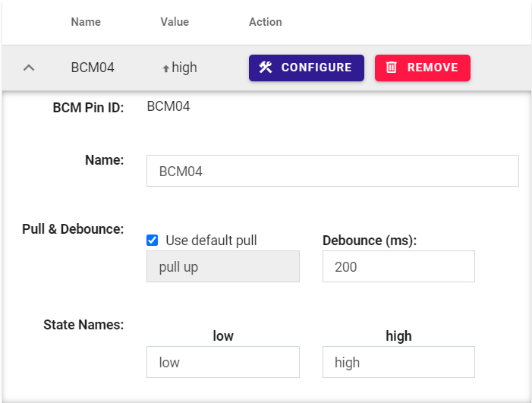The height and width of the screenshot is (403, 532).
Task: Focus the Debounce (ms) field
Action: pyautogui.click(x=398, y=266)
